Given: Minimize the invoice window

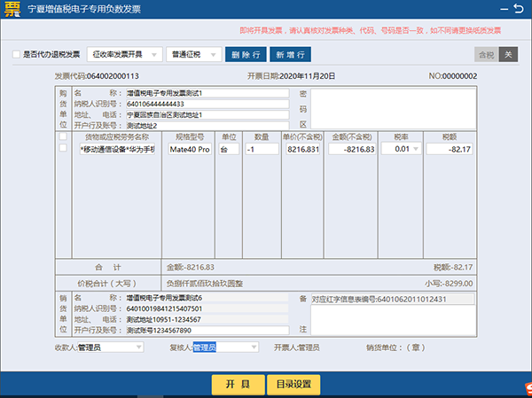Looking at the screenshot, I should coord(505,9).
